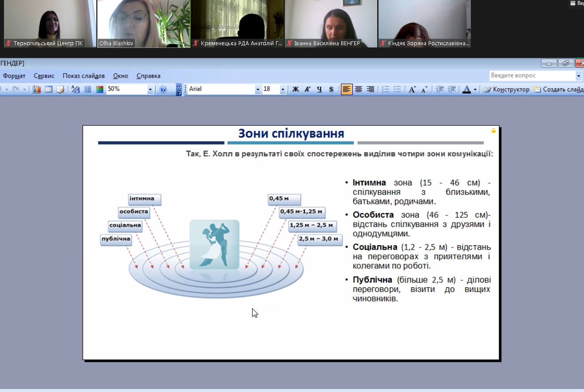Viewport: 584px width, 392px height.
Task: Click muted mic icon on Кременецька РДА tile
Action: 195,43
